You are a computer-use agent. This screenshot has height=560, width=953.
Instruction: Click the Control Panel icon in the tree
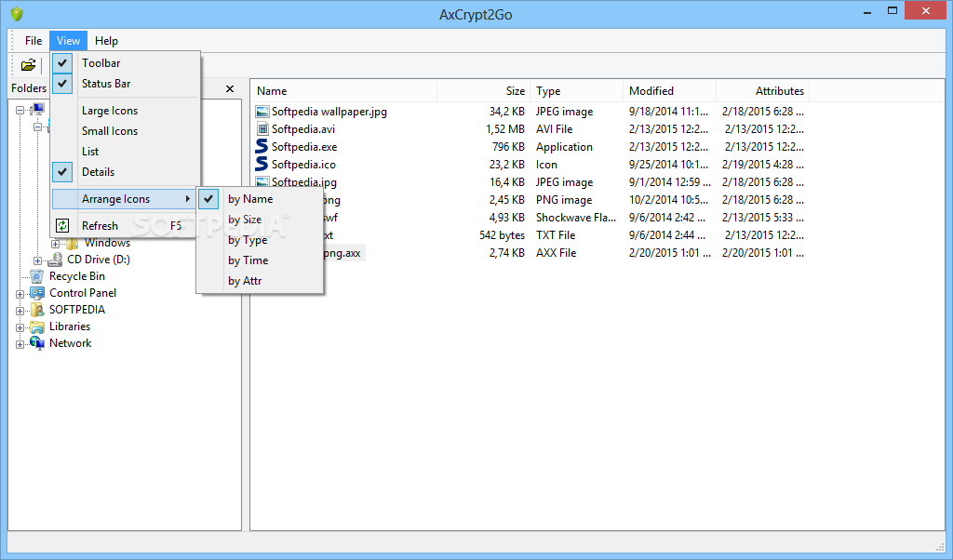37,293
